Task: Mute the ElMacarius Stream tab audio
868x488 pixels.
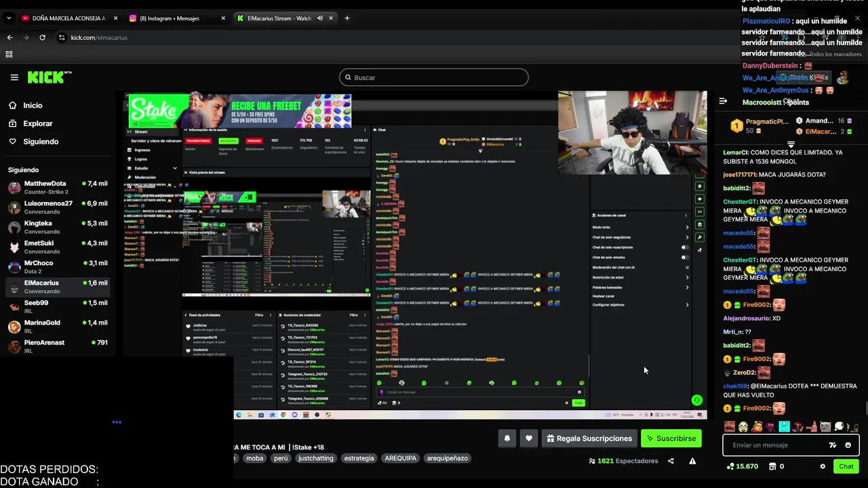Action: (x=319, y=18)
